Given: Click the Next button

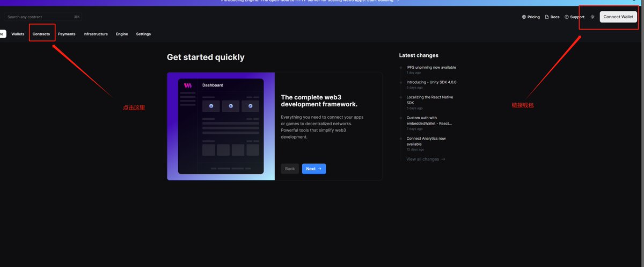Looking at the screenshot, I should click(314, 169).
